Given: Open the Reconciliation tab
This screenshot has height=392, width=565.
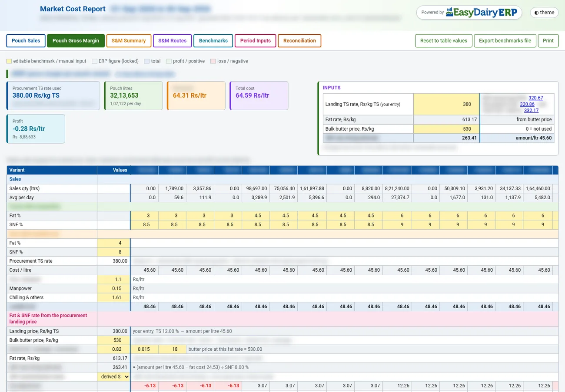Looking at the screenshot, I should click(299, 41).
